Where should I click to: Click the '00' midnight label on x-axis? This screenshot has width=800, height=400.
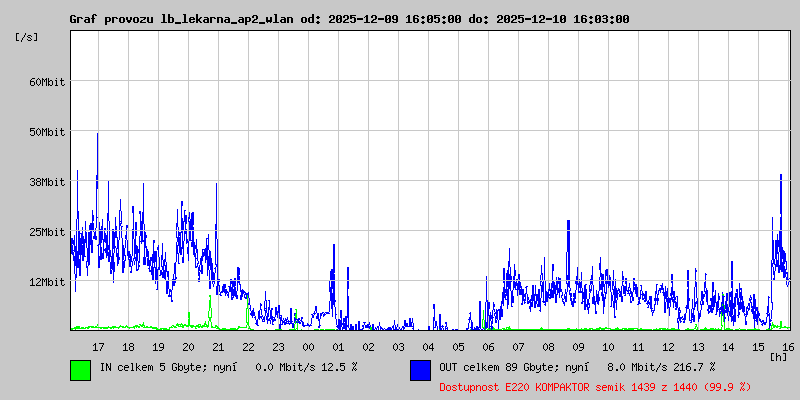(x=308, y=347)
